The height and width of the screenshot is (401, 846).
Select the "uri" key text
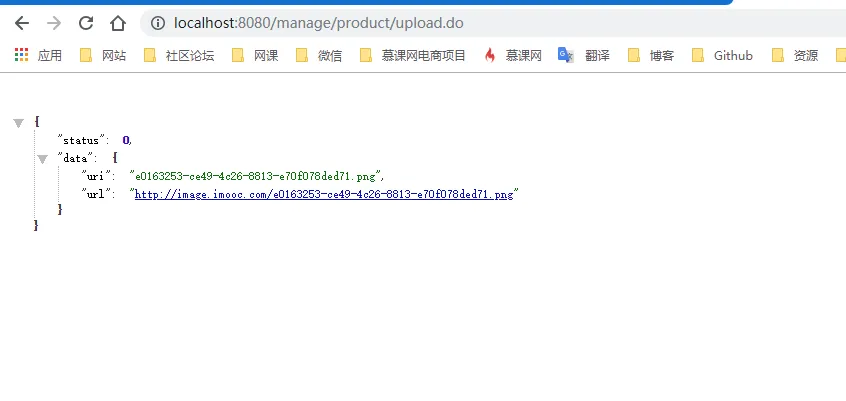pos(98,176)
